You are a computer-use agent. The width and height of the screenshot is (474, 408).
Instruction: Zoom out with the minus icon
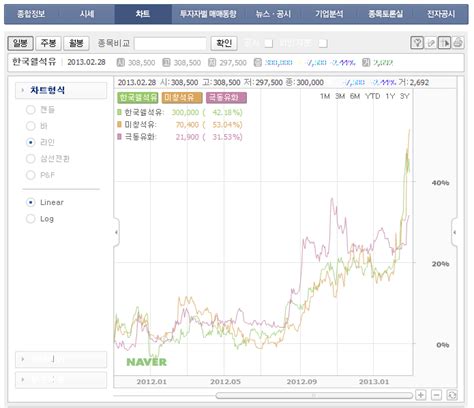pyautogui.click(x=436, y=395)
